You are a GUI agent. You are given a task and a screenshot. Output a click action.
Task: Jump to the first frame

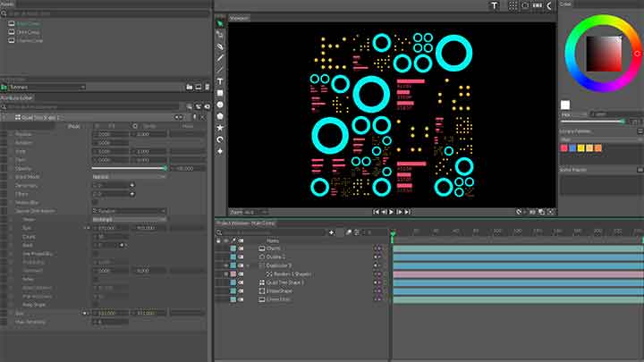[376, 212]
